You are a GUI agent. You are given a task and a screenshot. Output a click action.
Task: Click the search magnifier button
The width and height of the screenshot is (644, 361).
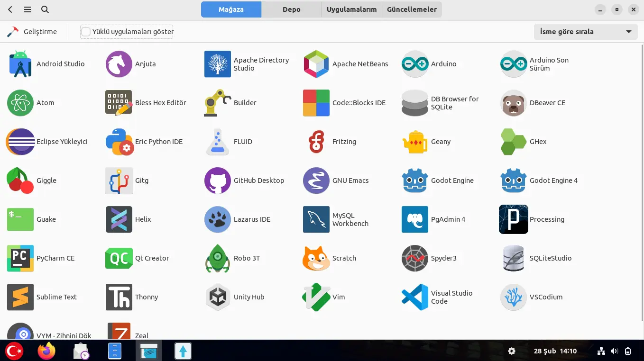45,9
